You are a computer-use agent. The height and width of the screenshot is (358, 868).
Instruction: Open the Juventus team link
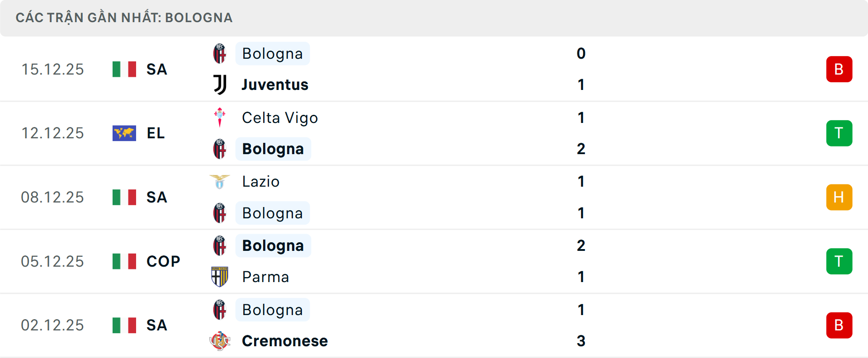[275, 85]
